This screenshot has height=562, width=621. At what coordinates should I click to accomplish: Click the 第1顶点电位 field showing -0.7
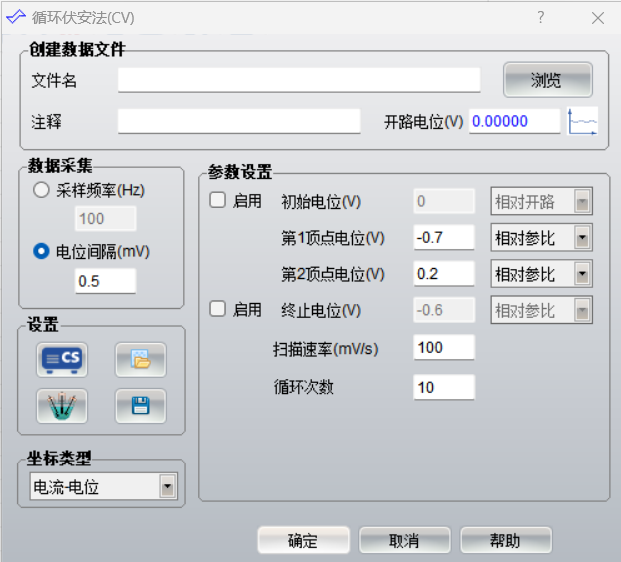[x=444, y=238]
